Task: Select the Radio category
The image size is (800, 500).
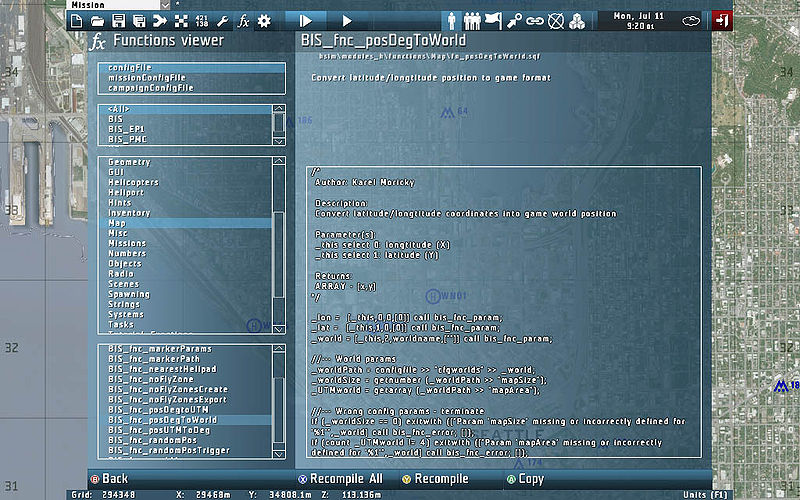Action: pyautogui.click(x=186, y=274)
